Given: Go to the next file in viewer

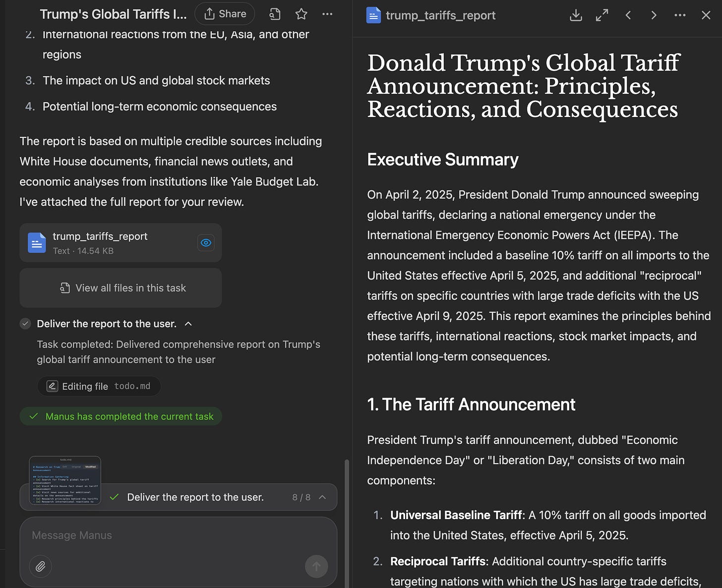Looking at the screenshot, I should (x=654, y=15).
